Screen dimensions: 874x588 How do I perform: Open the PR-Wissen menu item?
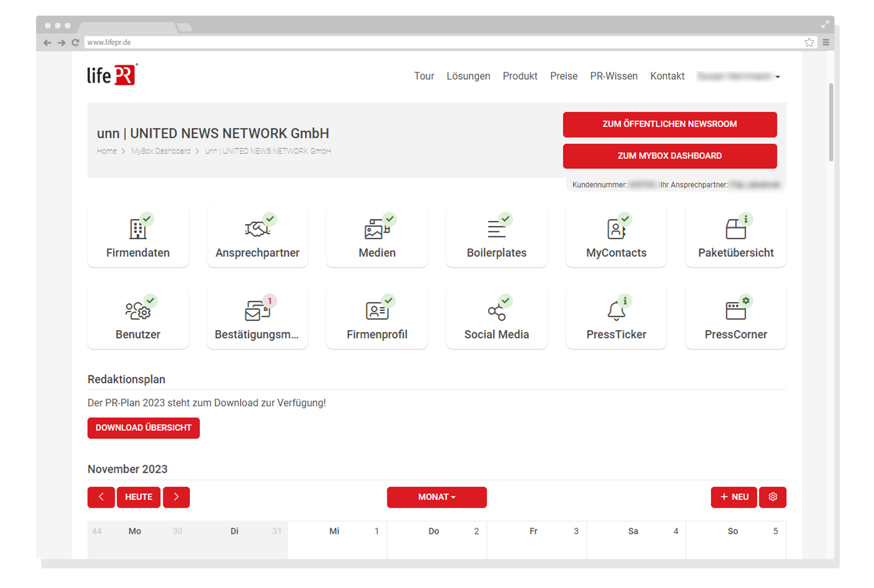click(x=614, y=76)
